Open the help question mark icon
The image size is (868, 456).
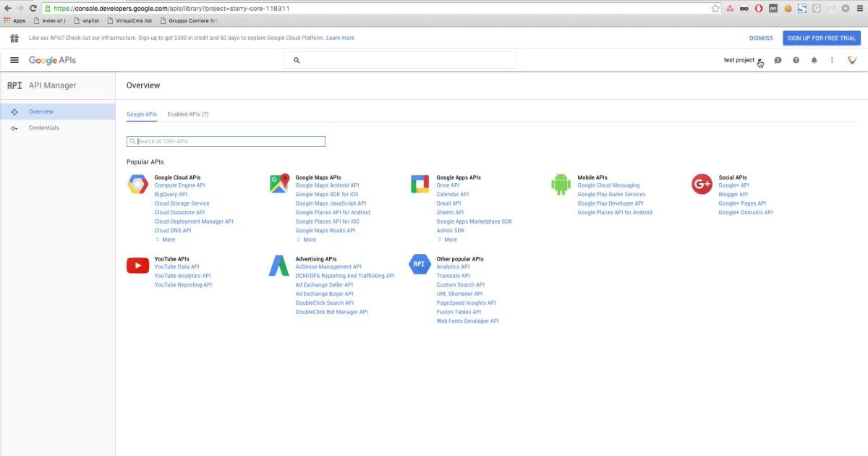coord(796,60)
